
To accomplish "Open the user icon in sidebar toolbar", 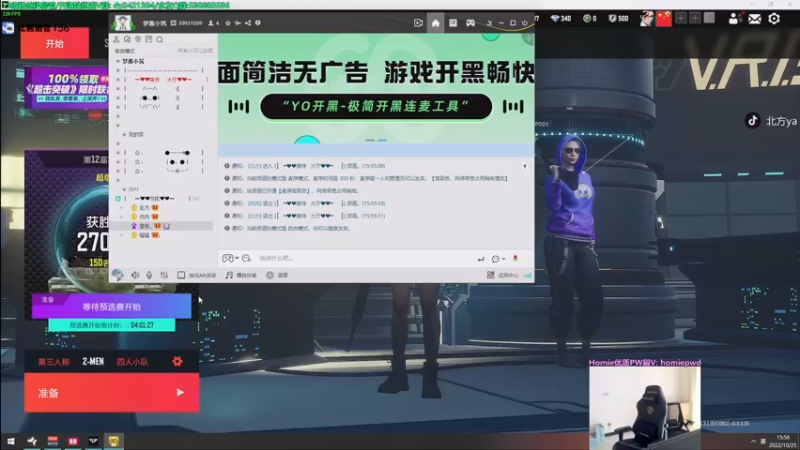I will coord(116,39).
